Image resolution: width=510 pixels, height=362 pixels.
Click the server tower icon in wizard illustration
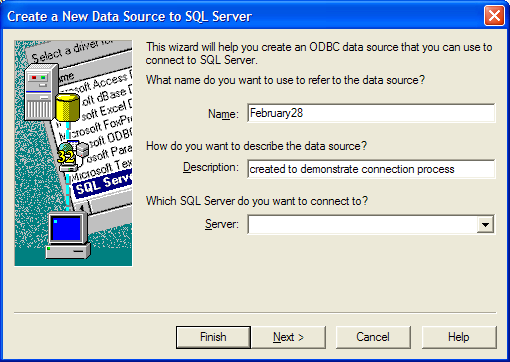click(41, 92)
